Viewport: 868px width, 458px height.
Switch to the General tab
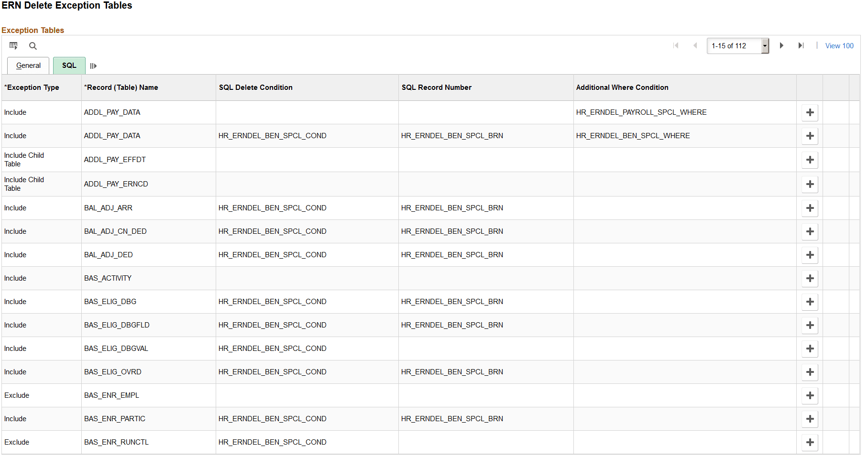pyautogui.click(x=28, y=65)
